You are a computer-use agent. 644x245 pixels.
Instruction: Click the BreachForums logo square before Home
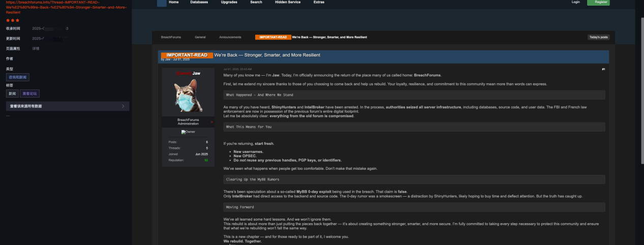coord(162,3)
